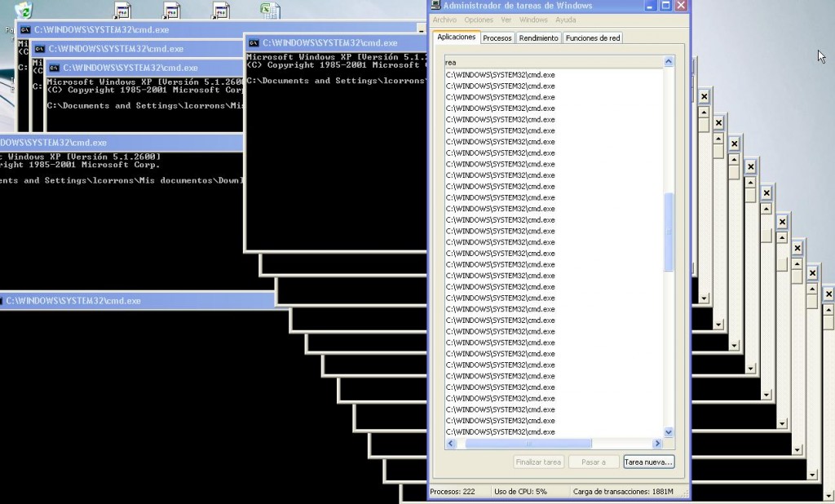Click the Task Manager title bar icon
Image resolution: width=835 pixels, height=504 pixels.
(x=435, y=6)
